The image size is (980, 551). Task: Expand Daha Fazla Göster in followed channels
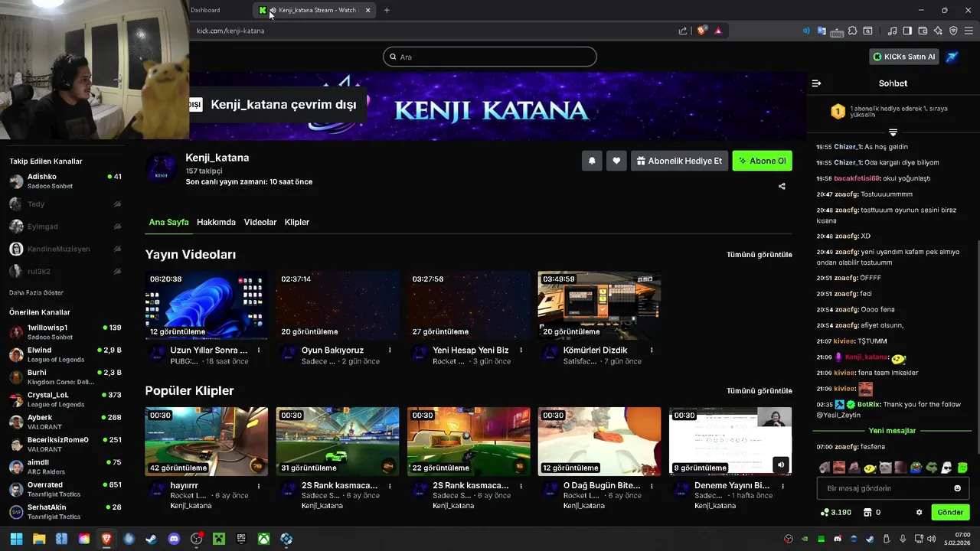coord(36,292)
